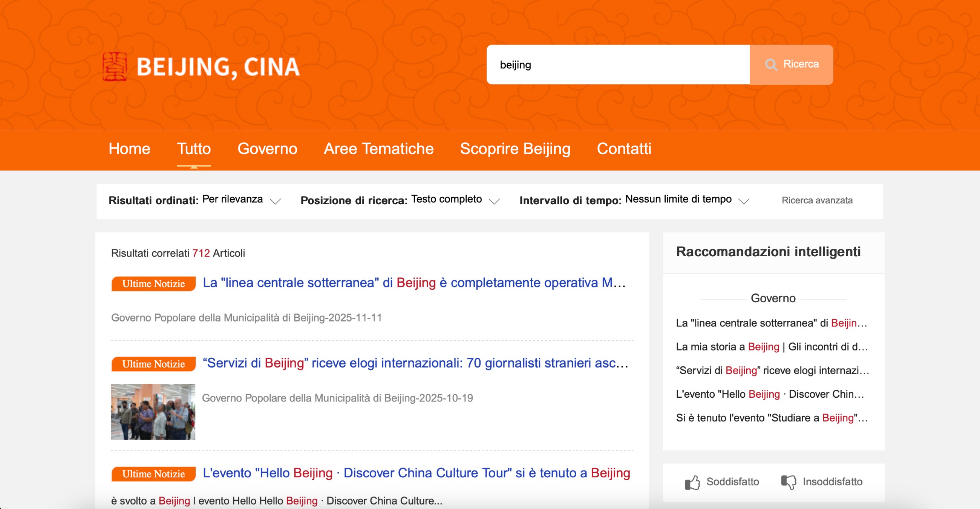The height and width of the screenshot is (509, 980).
Task: Click the Soddisfatto thumbs-up icon
Action: pyautogui.click(x=692, y=482)
